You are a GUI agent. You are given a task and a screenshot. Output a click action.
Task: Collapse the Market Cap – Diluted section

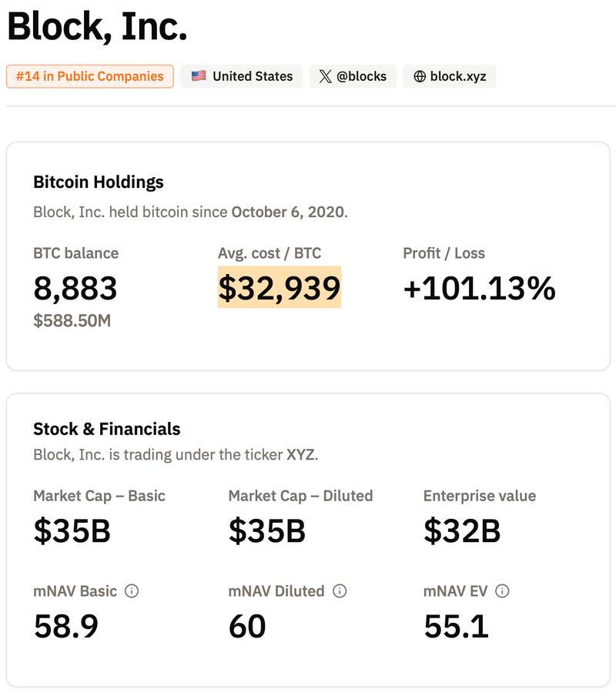300,496
